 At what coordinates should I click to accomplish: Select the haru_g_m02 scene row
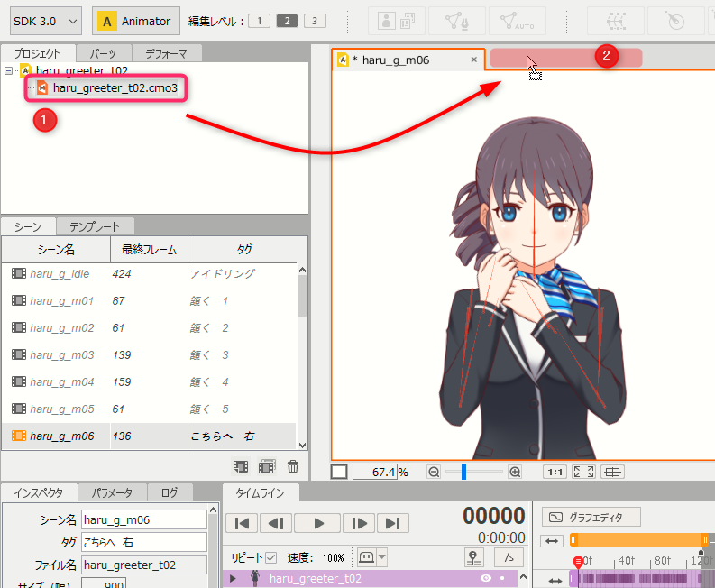tap(149, 327)
